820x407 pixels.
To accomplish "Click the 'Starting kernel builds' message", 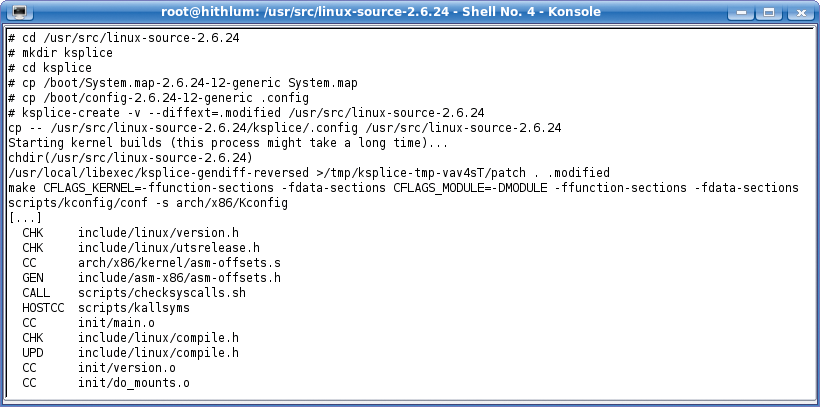I will tap(228, 143).
